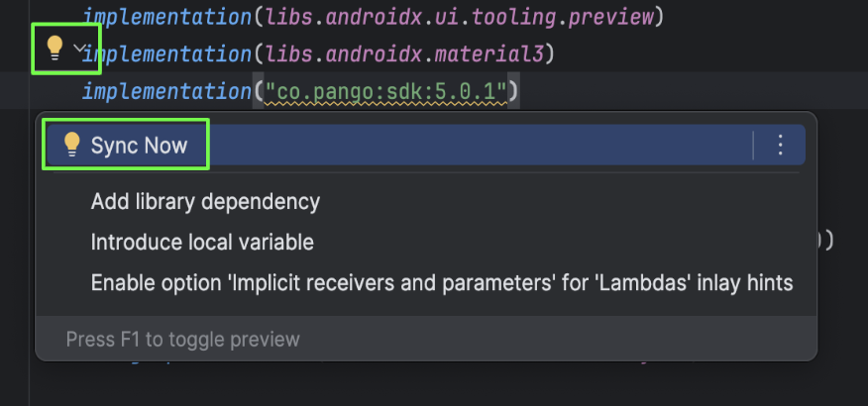The width and height of the screenshot is (868, 406).
Task: Enable 'Implicit receivers and parameters' inlay hints option
Action: [x=442, y=283]
